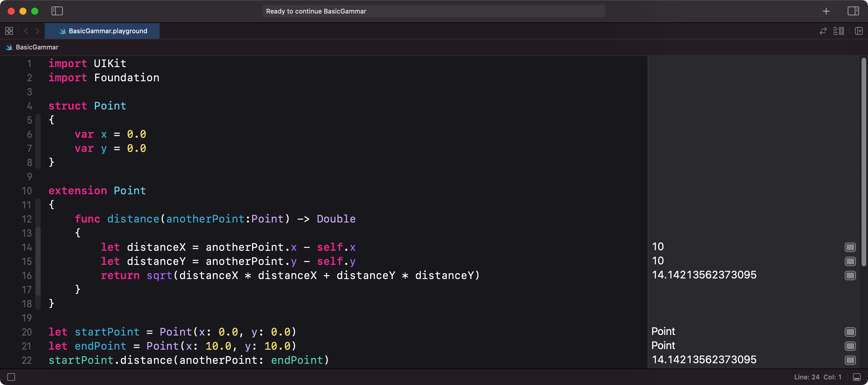Collapse the extension Point code block ribbon
Image resolution: width=868 pixels, height=385 pixels.
point(38,254)
